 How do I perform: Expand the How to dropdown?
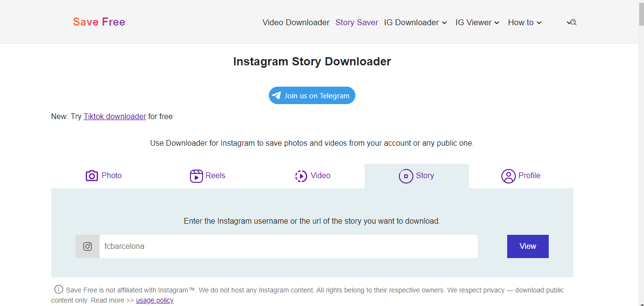[525, 22]
